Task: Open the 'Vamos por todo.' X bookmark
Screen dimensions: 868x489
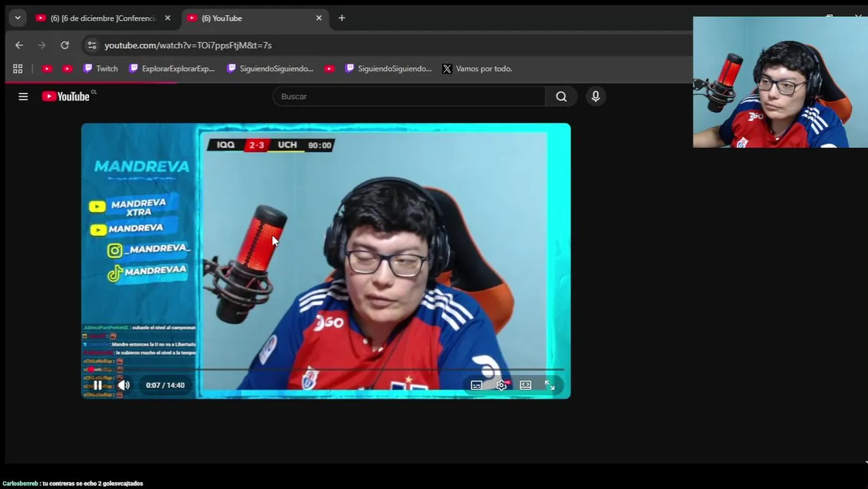Action: point(477,69)
